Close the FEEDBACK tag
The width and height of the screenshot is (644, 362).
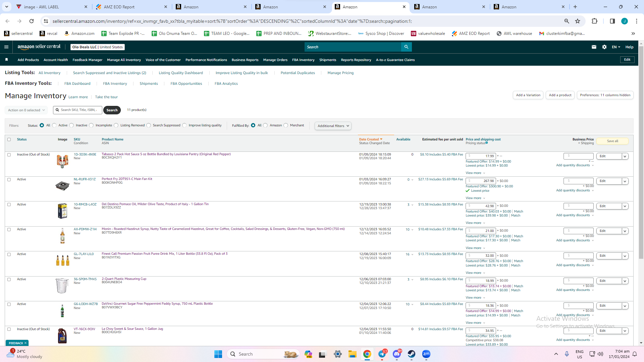coord(25,343)
